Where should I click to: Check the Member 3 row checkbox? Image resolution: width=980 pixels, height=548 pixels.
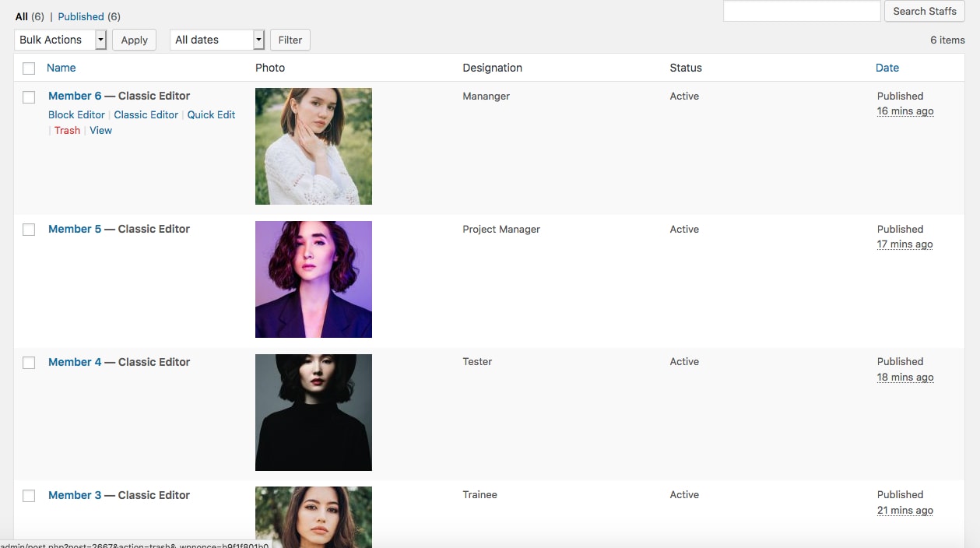pyautogui.click(x=29, y=496)
